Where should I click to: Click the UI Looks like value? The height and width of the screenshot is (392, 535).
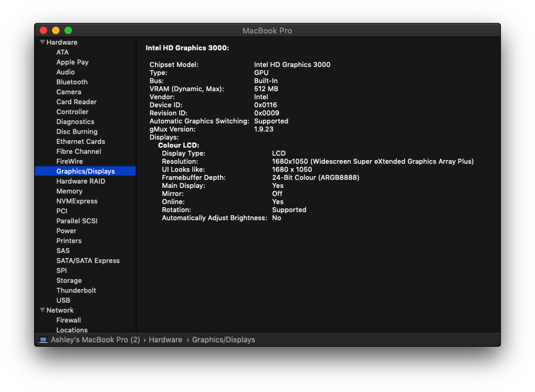pos(292,169)
